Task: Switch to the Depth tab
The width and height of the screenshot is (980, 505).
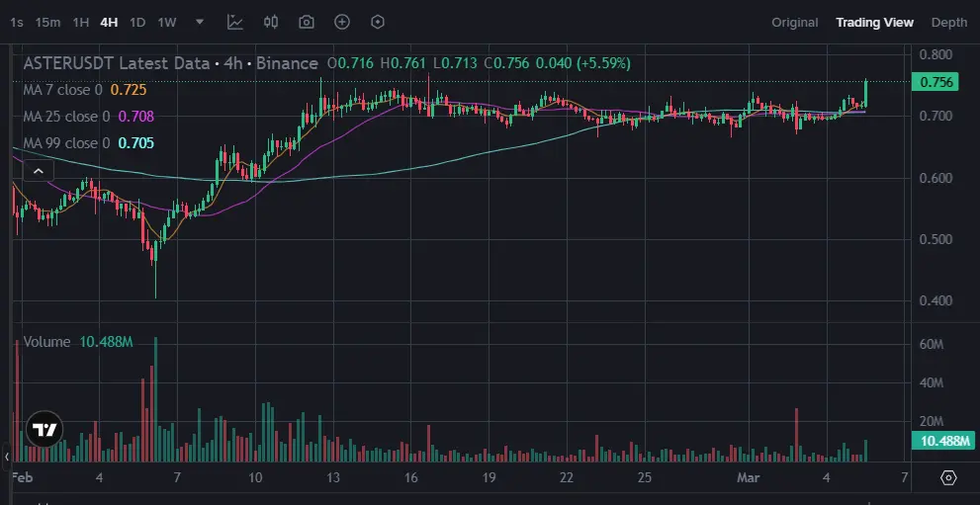Action: click(948, 23)
